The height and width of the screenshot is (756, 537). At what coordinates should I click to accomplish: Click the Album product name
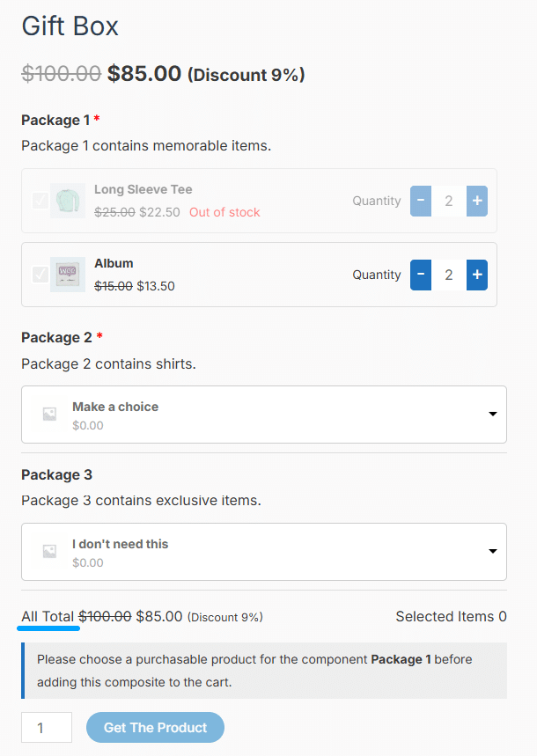pyautogui.click(x=114, y=263)
